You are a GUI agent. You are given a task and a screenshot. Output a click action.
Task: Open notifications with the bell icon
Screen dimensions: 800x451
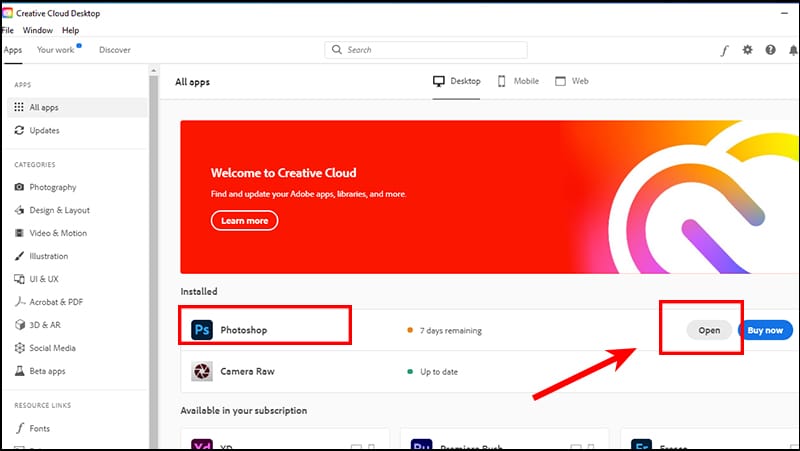[x=791, y=50]
